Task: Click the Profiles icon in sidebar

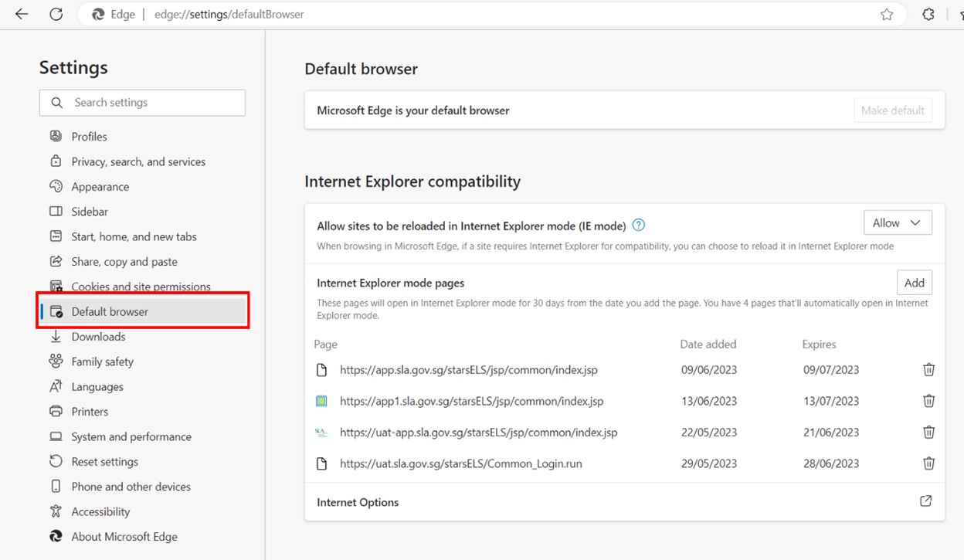Action: [x=56, y=136]
